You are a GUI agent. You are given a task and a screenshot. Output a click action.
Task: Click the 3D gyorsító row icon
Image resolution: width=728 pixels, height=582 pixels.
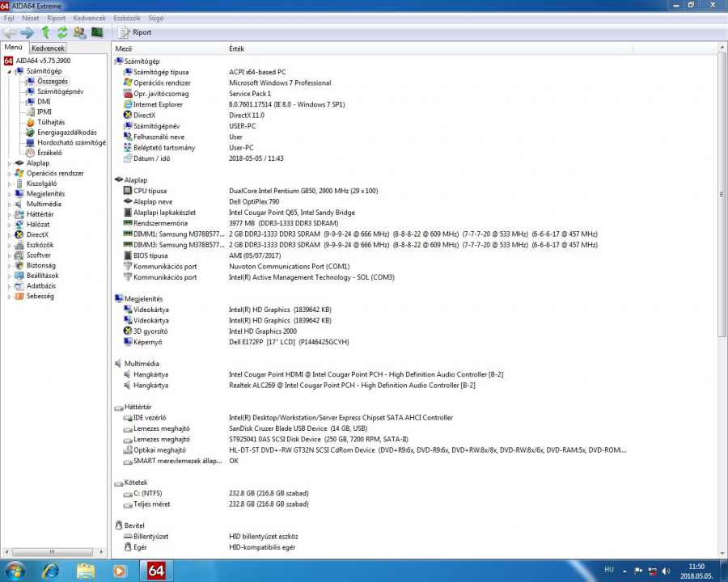(x=128, y=331)
